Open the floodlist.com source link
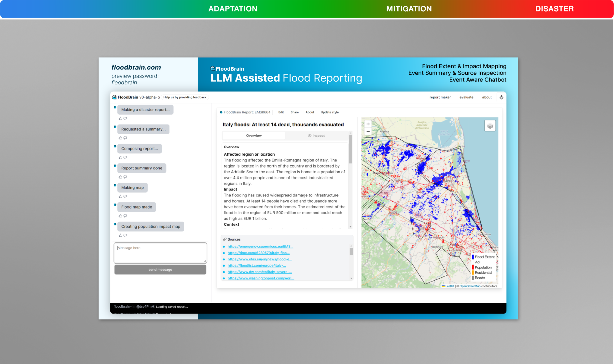 pos(257,266)
